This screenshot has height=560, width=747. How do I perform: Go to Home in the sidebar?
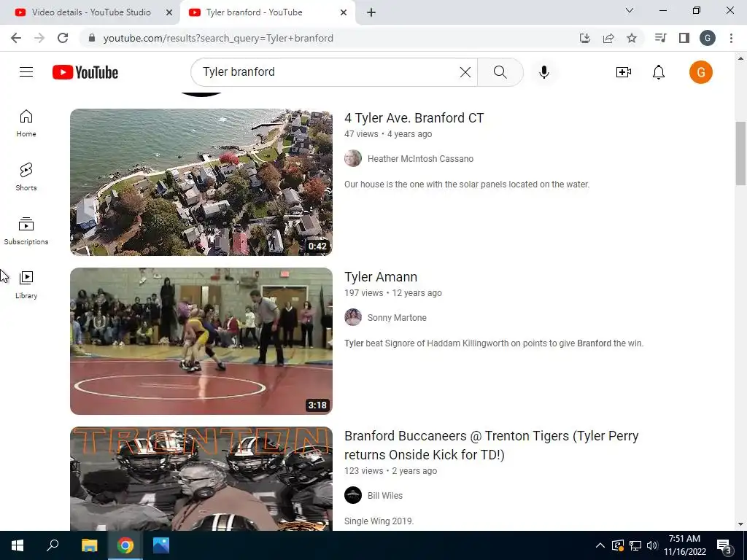click(x=26, y=123)
